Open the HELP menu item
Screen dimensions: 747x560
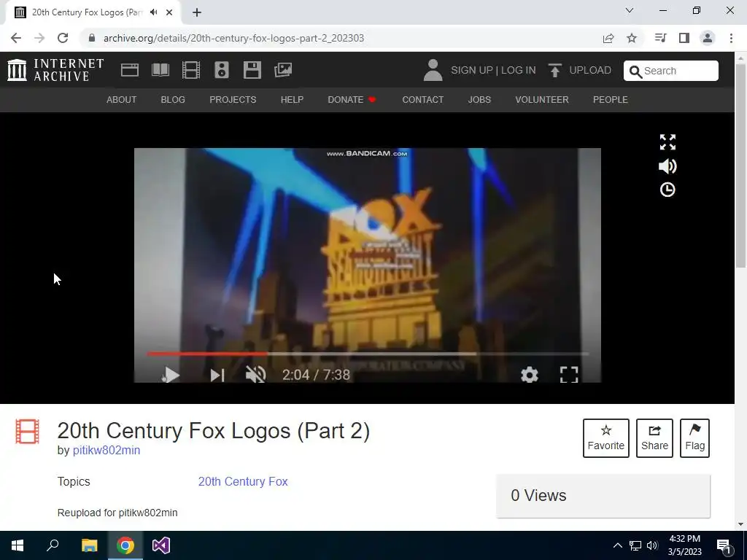pos(292,99)
